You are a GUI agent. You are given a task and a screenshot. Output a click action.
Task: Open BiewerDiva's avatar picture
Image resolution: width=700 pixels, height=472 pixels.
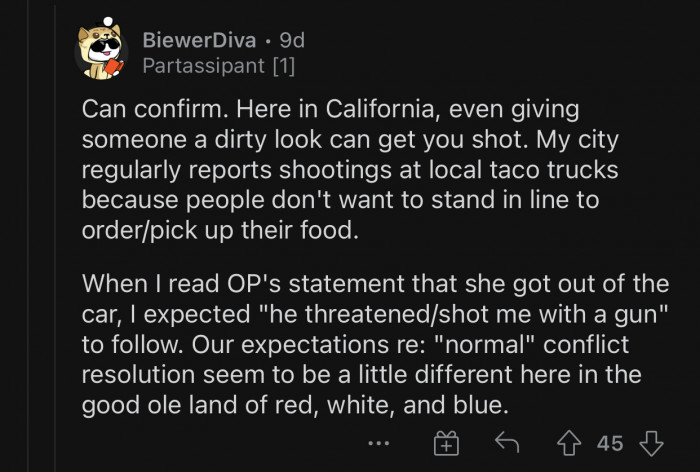(101, 52)
